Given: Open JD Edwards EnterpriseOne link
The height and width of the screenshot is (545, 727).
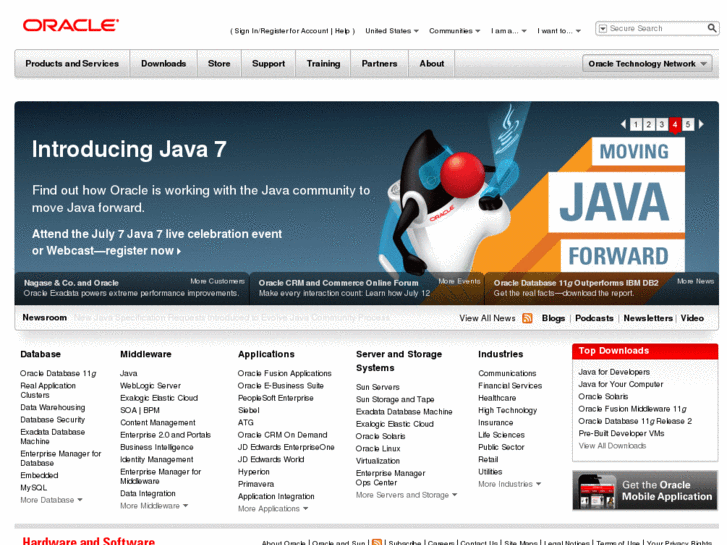Looking at the screenshot, I should tap(286, 447).
